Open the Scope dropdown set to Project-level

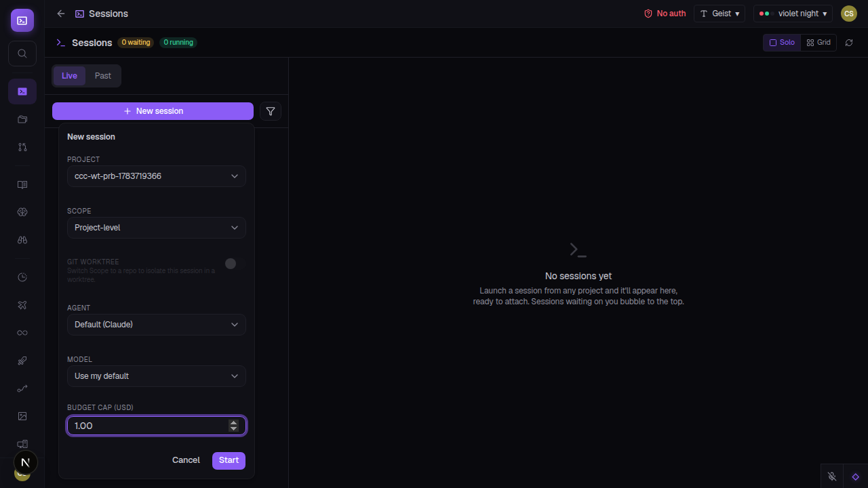point(157,228)
